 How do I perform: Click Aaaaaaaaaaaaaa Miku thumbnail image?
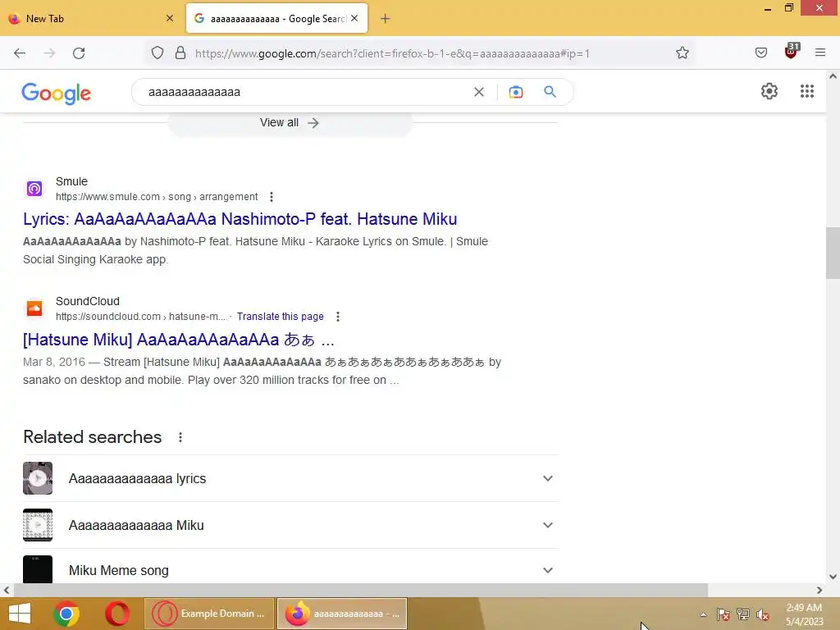pos(38,525)
